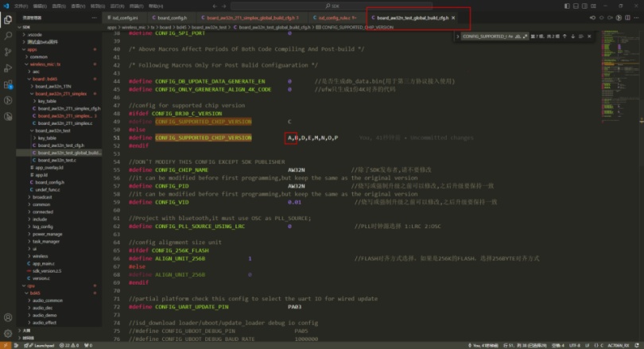Image resolution: width=644 pixels, height=349 pixels.
Task: Open the Manage gear menu
Action: click(x=8, y=333)
